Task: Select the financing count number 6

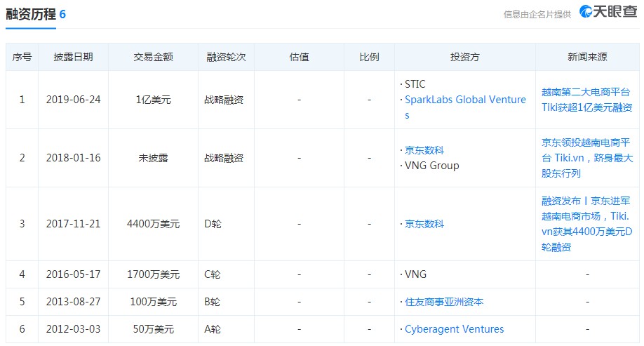Action: click(62, 14)
